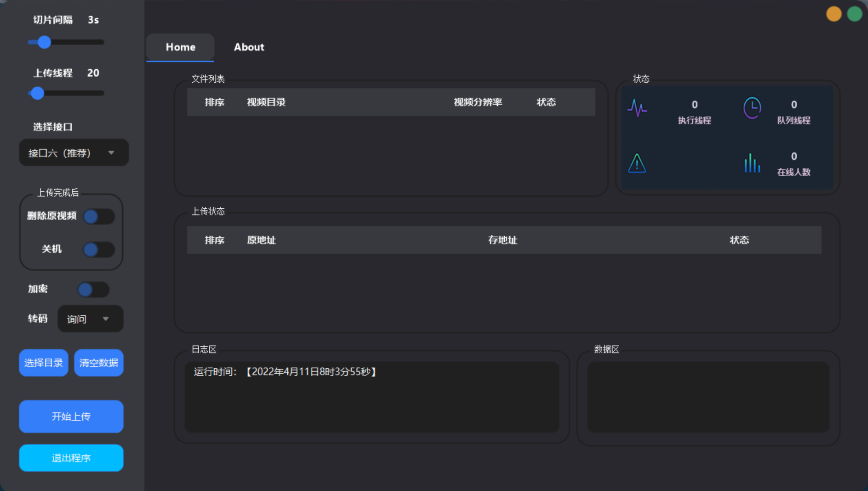Click the 排序 header in 文件列表
868x491 pixels.
(215, 102)
